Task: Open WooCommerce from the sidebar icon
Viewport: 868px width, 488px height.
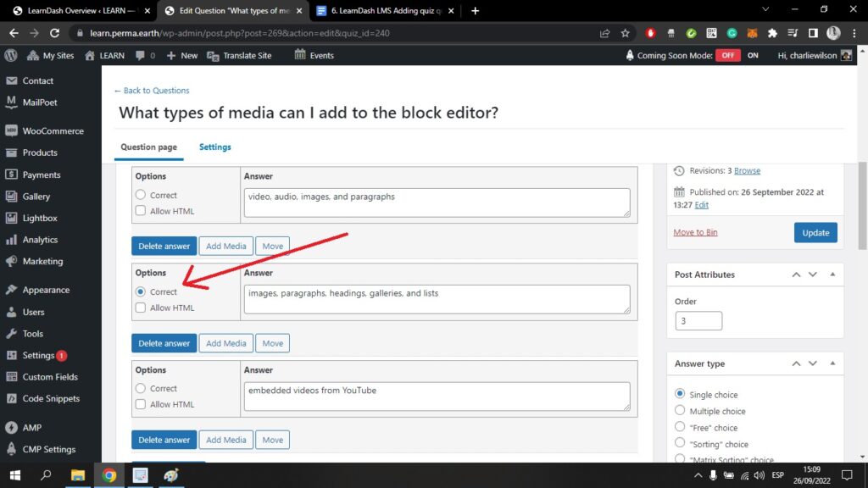Action: (x=11, y=131)
